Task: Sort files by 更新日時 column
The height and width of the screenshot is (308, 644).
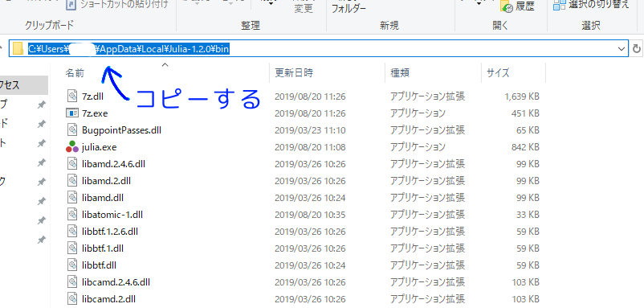Action: [x=294, y=73]
